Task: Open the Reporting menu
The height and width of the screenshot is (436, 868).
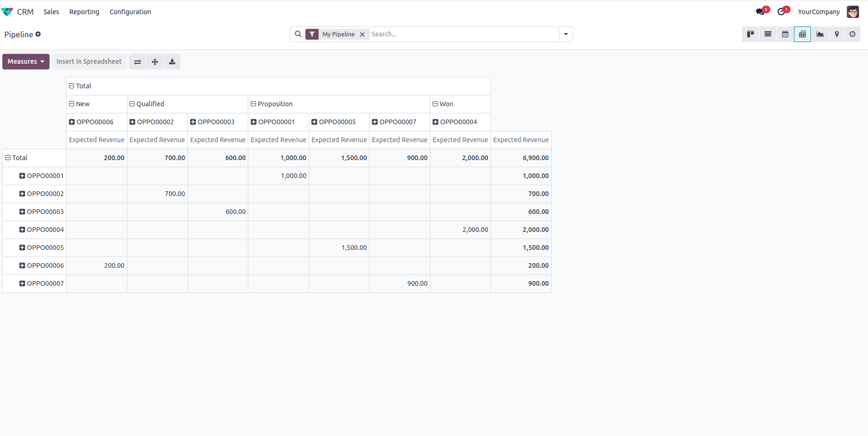Action: coord(84,12)
